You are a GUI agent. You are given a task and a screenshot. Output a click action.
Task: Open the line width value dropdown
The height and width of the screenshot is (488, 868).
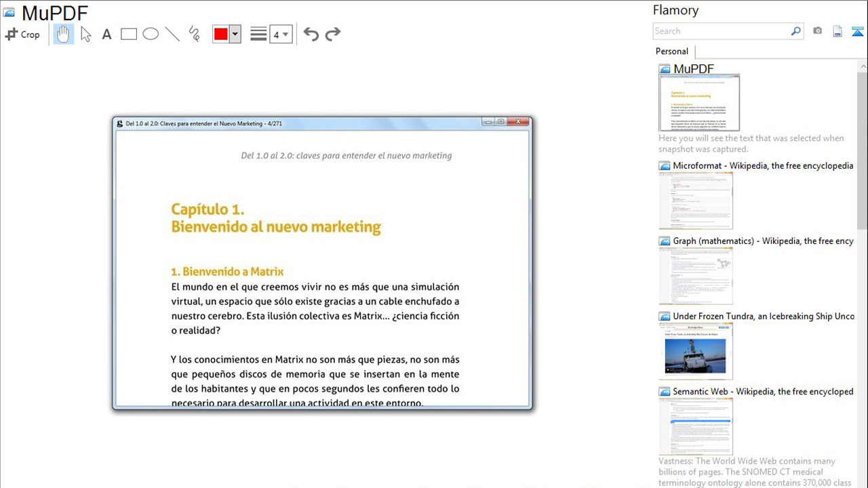pyautogui.click(x=288, y=33)
